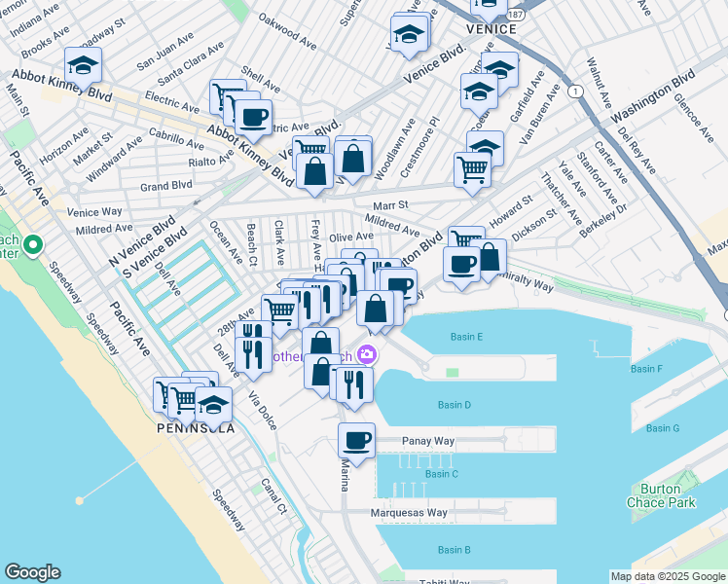Click the coffee cup marker near Admiralty Way
The image size is (728, 584).
click(x=461, y=264)
